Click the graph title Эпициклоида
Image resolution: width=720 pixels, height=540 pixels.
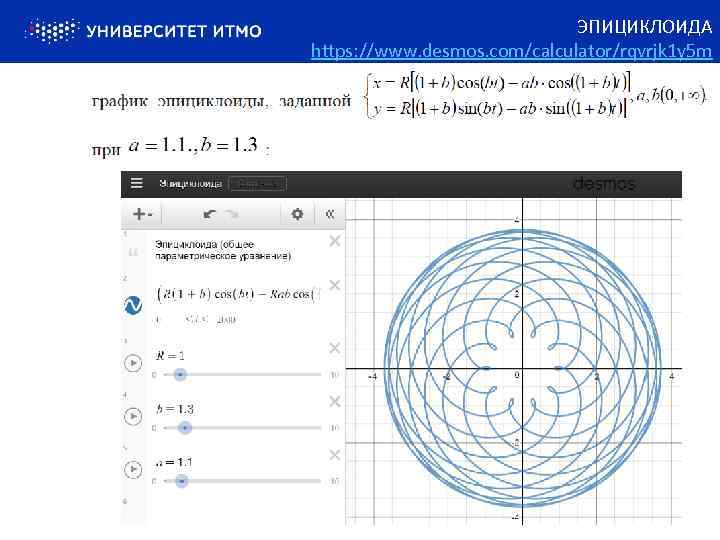[190, 184]
